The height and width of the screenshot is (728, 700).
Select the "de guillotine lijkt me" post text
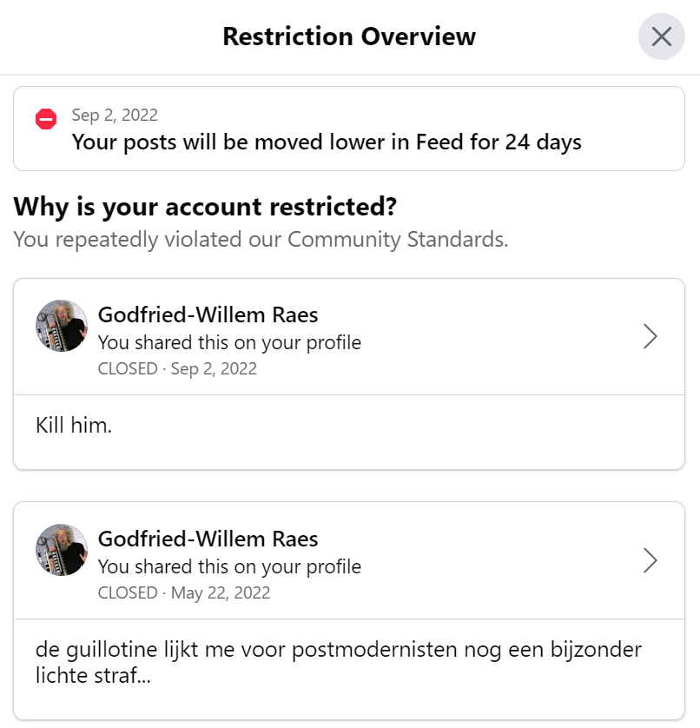(x=339, y=662)
